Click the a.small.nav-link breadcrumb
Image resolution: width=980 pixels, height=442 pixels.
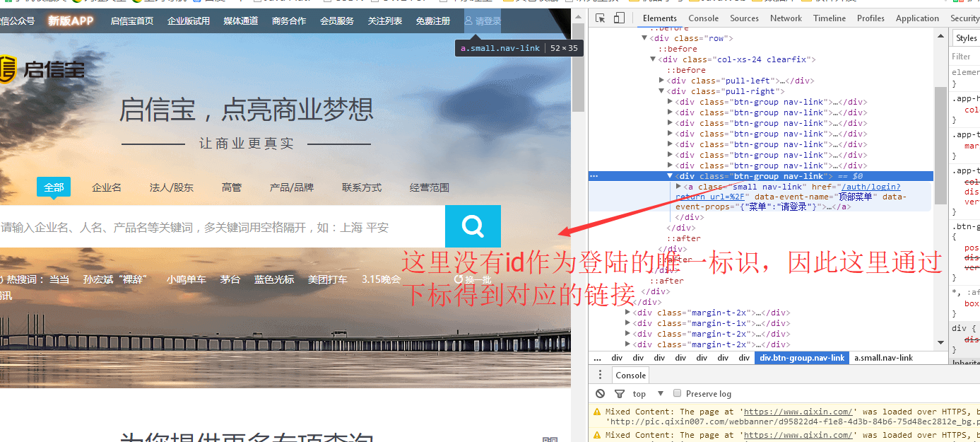[883, 358]
